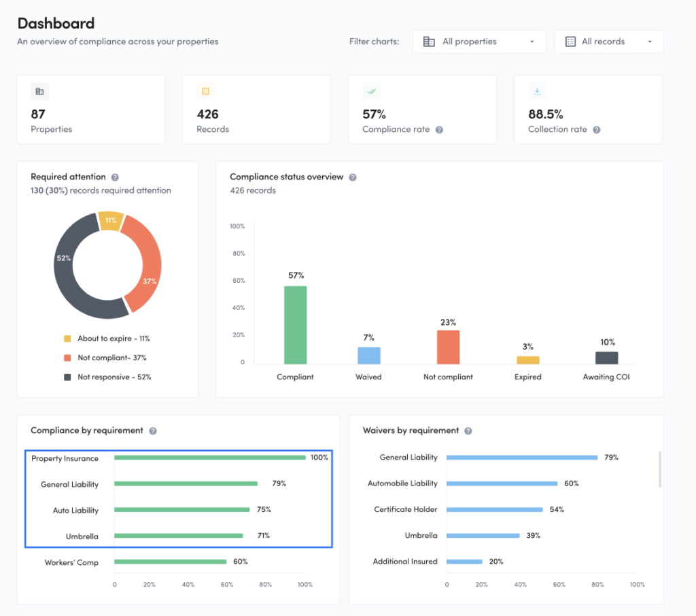Open the All properties filter dropdown
Viewport: 696px width, 616px height.
click(x=479, y=41)
